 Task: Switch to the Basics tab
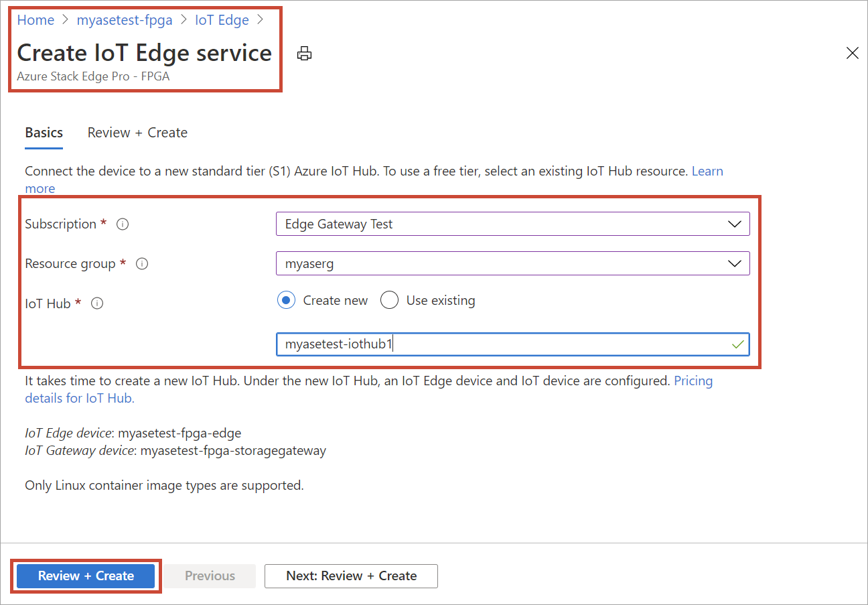click(x=44, y=133)
